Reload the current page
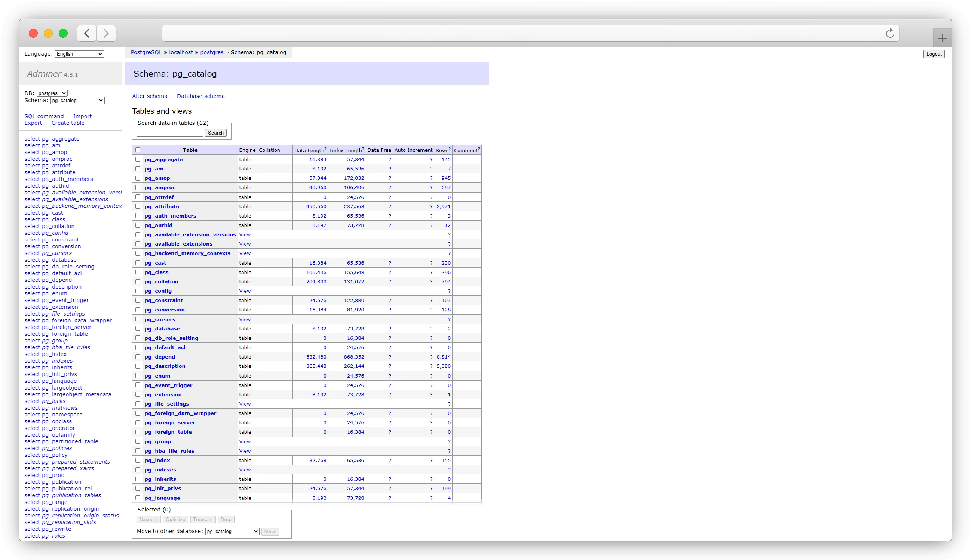This screenshot has height=560, width=971. tap(889, 33)
